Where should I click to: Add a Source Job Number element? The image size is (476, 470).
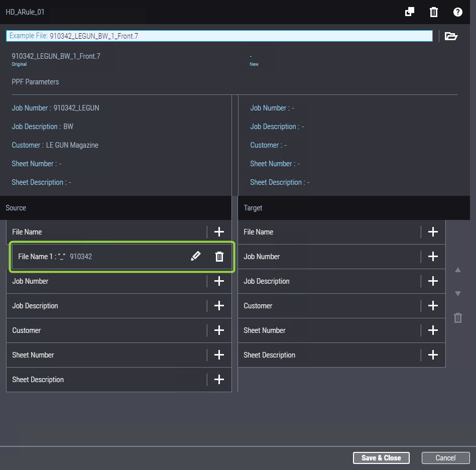tap(219, 281)
